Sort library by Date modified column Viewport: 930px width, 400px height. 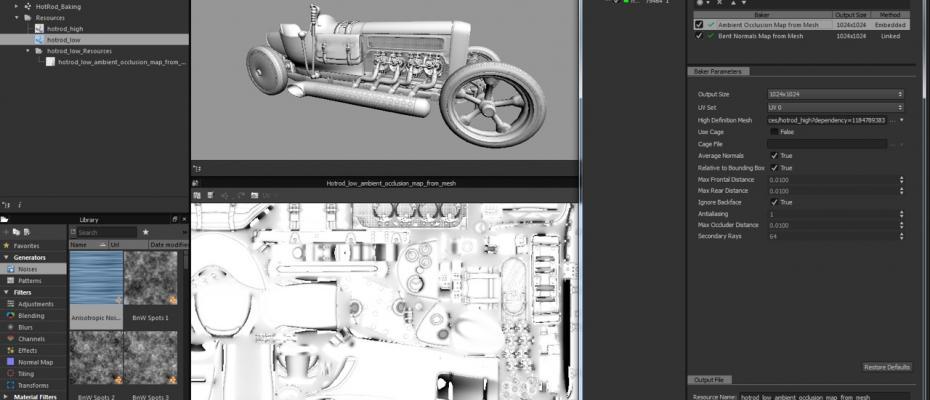point(169,245)
